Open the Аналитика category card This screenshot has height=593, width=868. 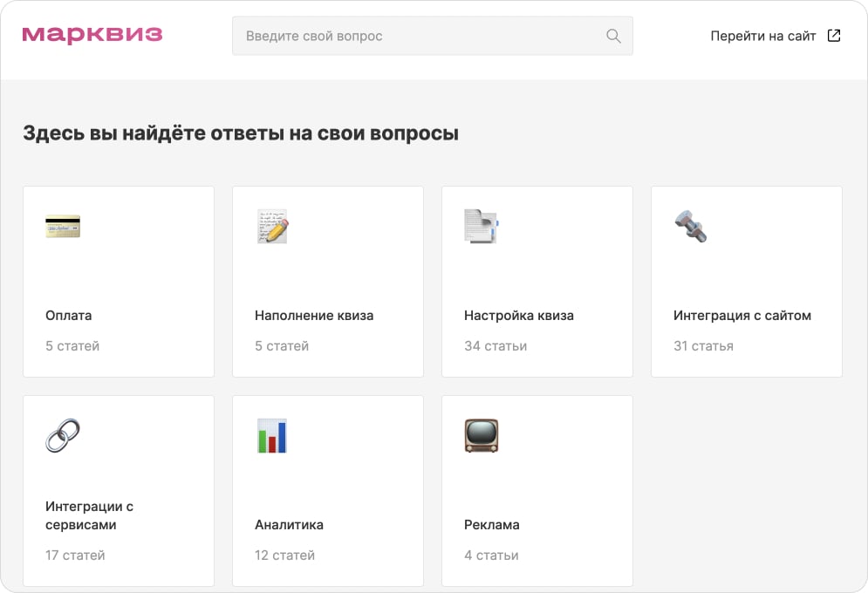pyautogui.click(x=327, y=490)
